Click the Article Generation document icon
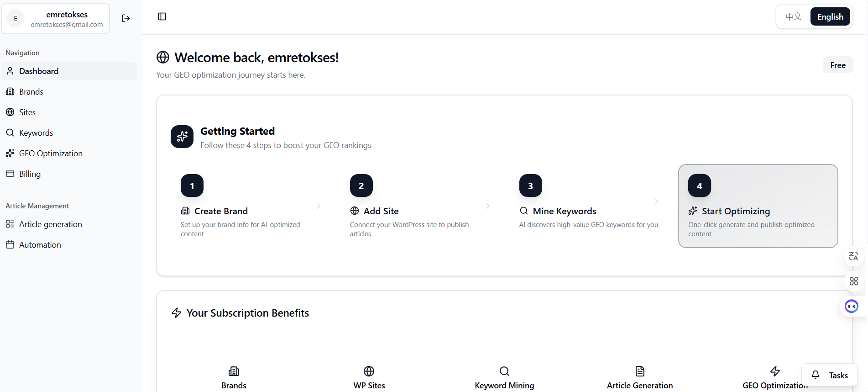This screenshot has width=868, height=392. (x=640, y=371)
